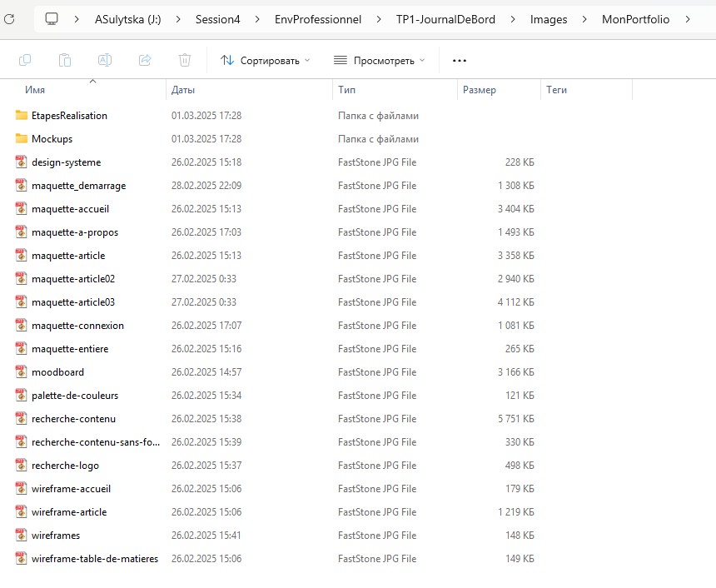
Task: Select the moodboard JPG file icon
Action: click(22, 372)
